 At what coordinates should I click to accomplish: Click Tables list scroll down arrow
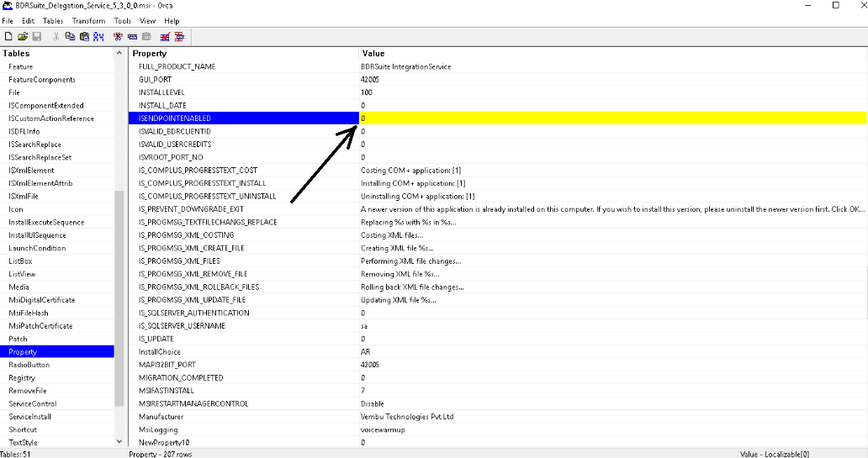tap(119, 441)
